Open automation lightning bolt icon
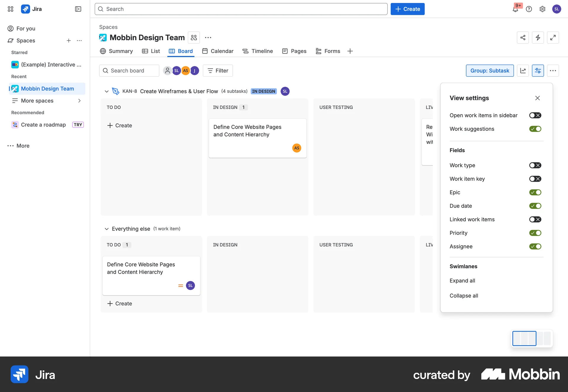568x392 pixels. [538, 38]
